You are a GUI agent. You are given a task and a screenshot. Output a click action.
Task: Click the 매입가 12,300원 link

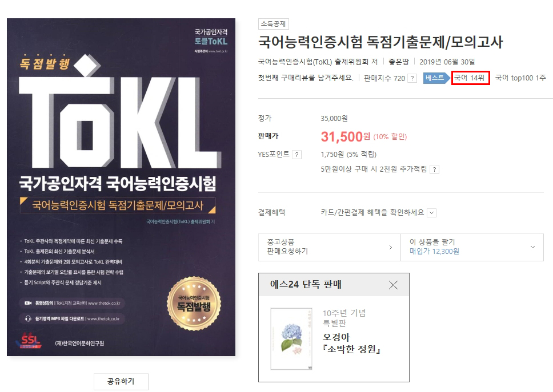[x=434, y=252]
